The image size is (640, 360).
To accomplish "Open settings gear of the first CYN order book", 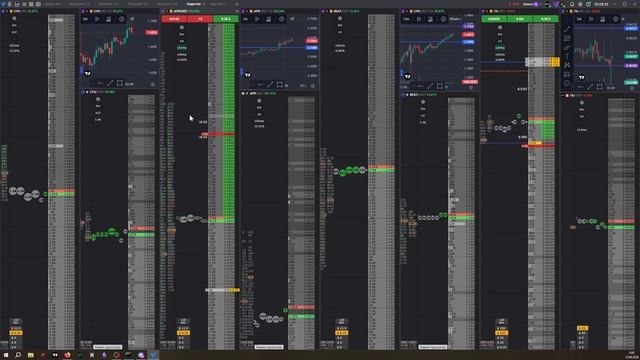I will [x=14, y=19].
